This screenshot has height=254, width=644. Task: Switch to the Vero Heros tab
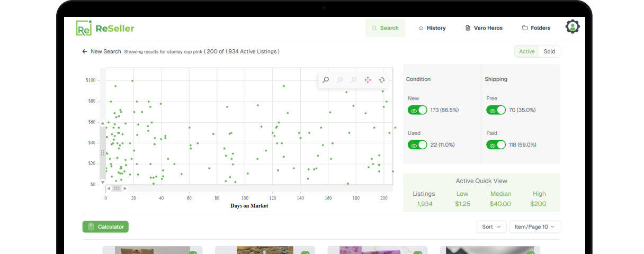484,28
